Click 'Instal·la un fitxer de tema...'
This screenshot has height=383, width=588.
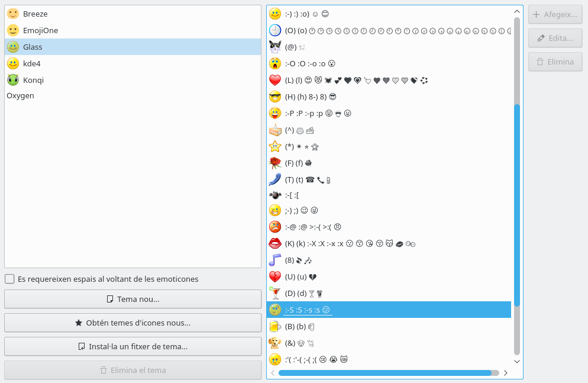(133, 346)
